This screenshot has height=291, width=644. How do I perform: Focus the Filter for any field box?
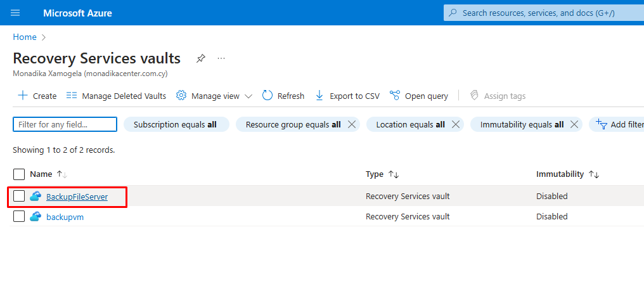(65, 124)
